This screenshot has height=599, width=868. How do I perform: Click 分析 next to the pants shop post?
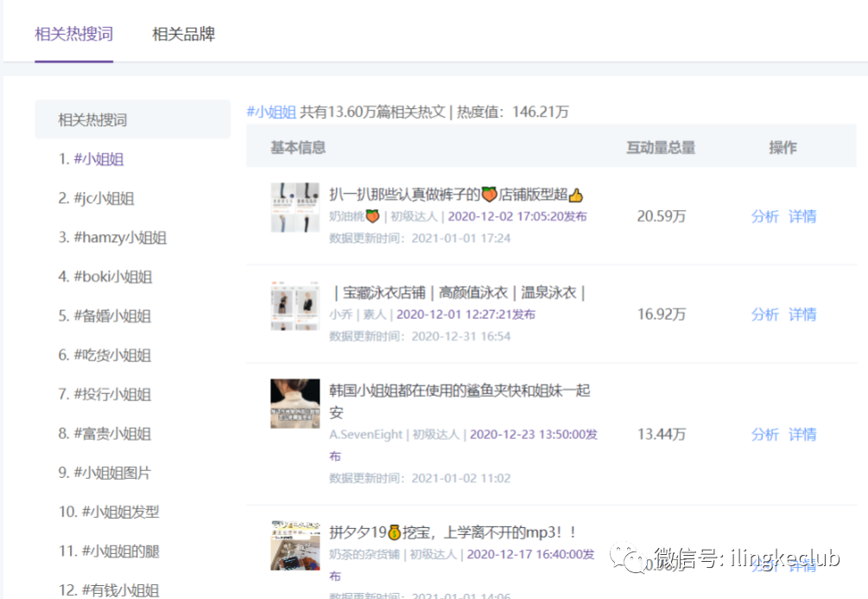coord(765,216)
